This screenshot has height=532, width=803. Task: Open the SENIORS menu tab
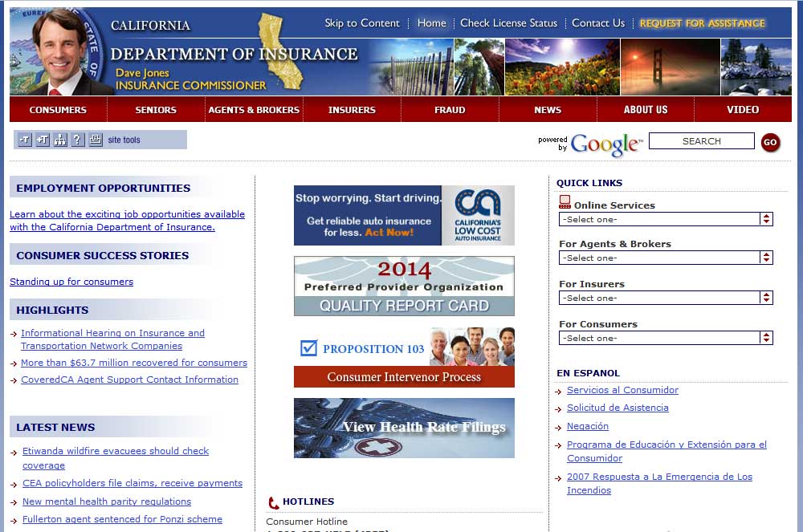[156, 109]
